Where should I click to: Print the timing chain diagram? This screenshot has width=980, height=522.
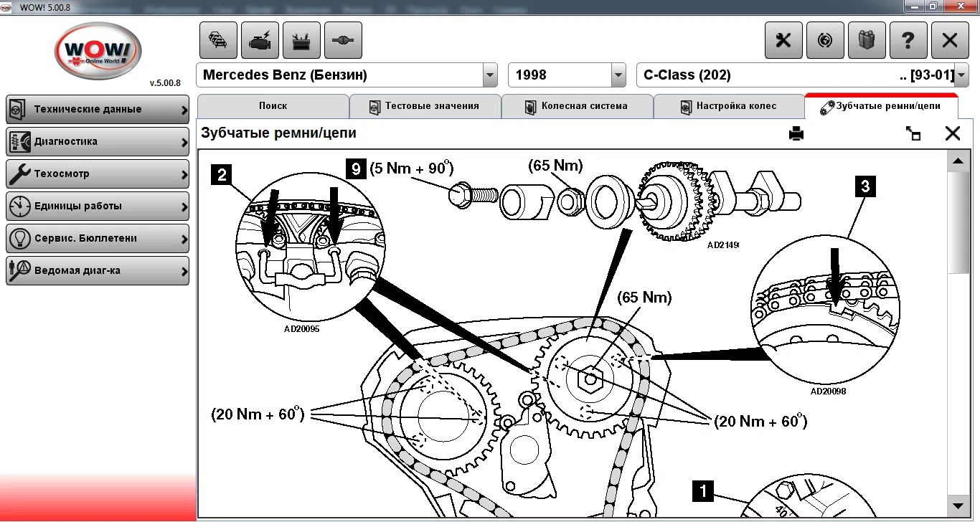[796, 133]
